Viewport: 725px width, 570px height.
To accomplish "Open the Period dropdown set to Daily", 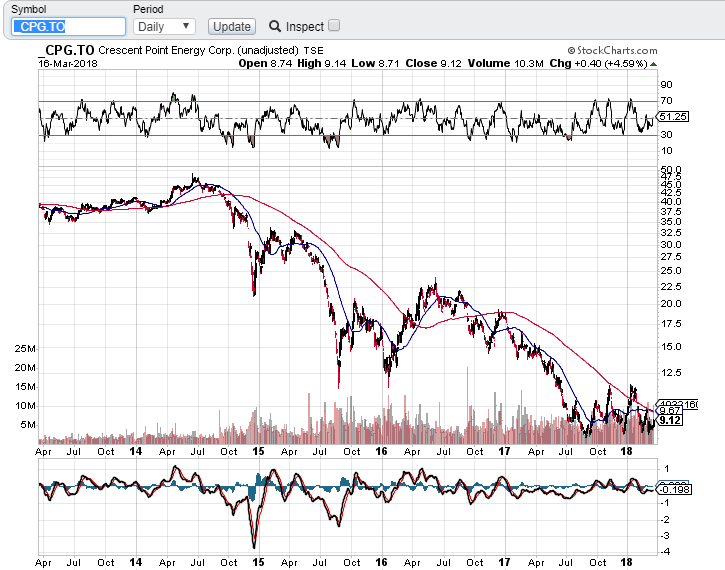I will pyautogui.click(x=164, y=26).
